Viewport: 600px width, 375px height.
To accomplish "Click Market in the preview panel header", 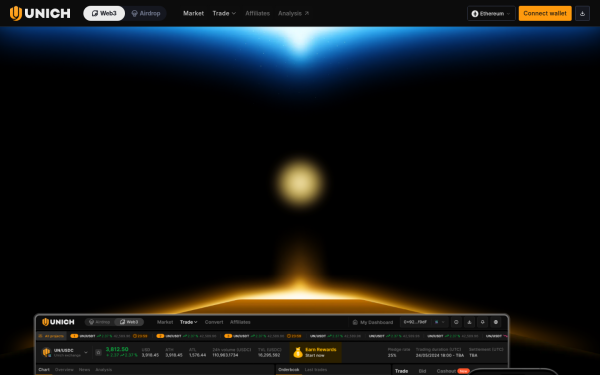I will click(165, 322).
